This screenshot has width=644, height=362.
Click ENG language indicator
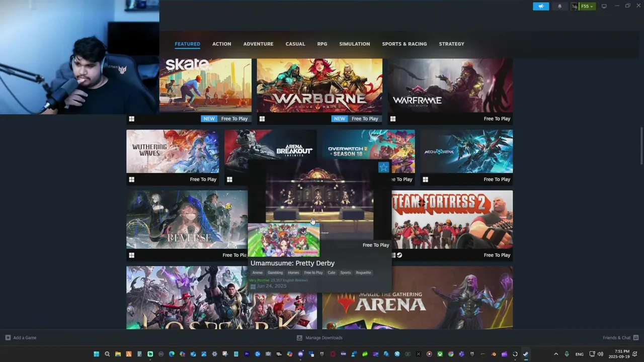coord(580,354)
